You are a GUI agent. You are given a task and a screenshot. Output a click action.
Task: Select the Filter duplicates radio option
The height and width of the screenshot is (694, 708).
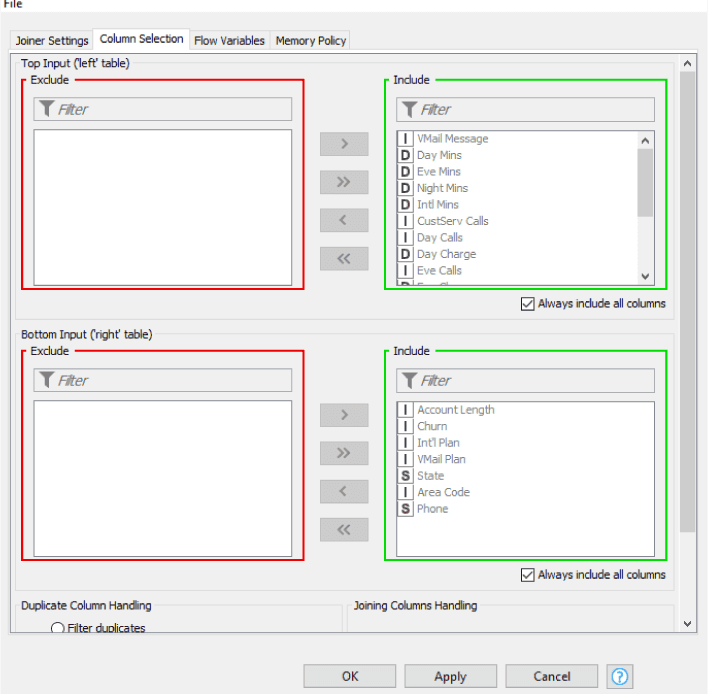[x=58, y=629]
